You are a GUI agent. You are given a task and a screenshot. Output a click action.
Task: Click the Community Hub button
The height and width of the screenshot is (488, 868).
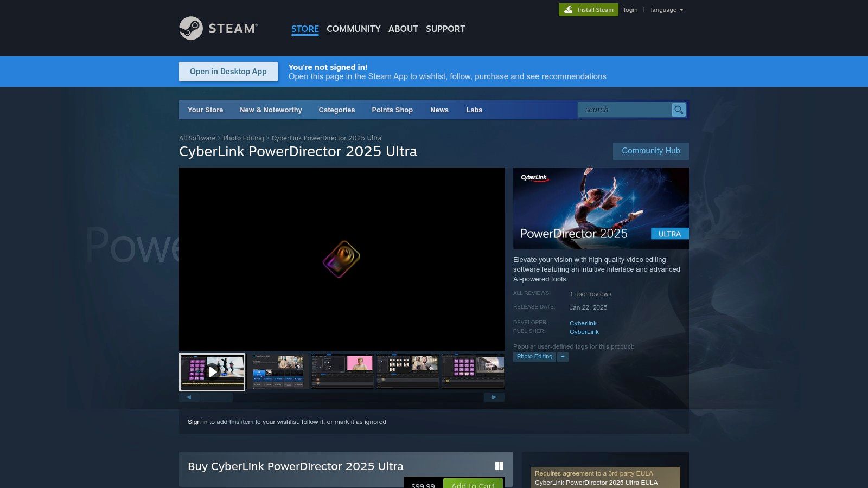[650, 151]
